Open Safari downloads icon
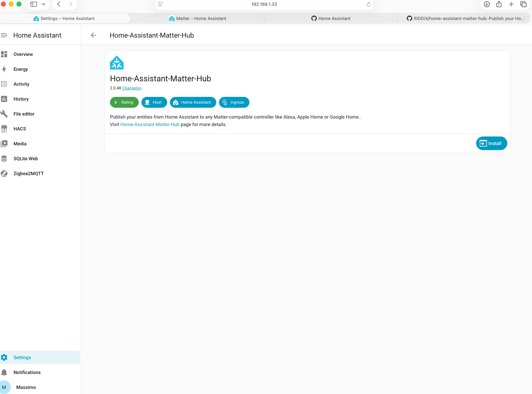This screenshot has width=532, height=394. click(x=487, y=4)
